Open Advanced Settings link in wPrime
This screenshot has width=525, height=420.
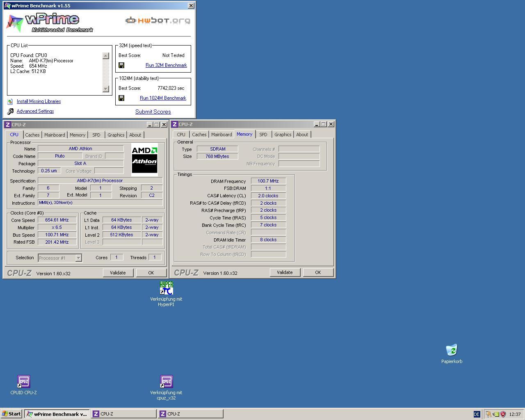[35, 111]
